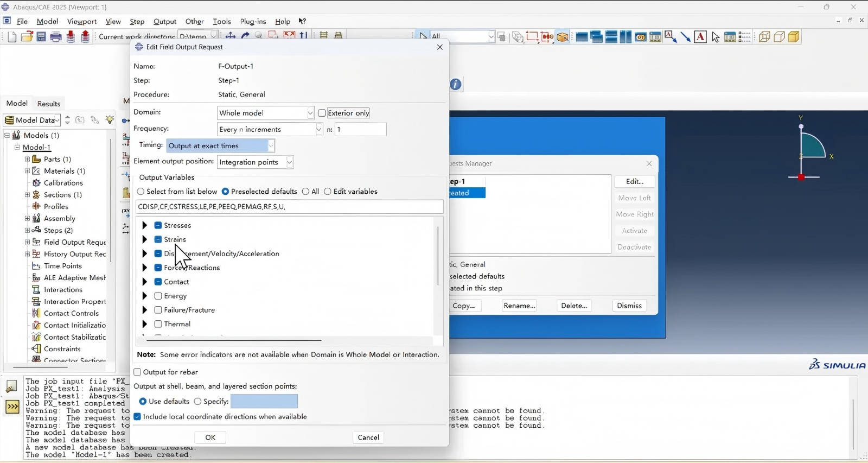Click the New model database icon
This screenshot has height=463, width=868.
pos(12,37)
